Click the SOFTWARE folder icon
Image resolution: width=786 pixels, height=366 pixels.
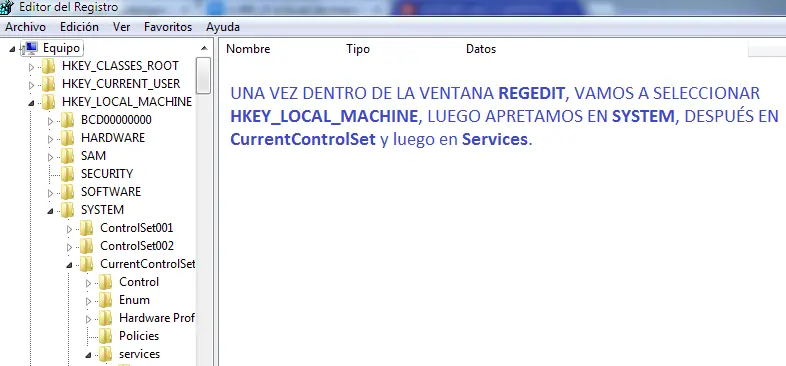pyautogui.click(x=68, y=192)
